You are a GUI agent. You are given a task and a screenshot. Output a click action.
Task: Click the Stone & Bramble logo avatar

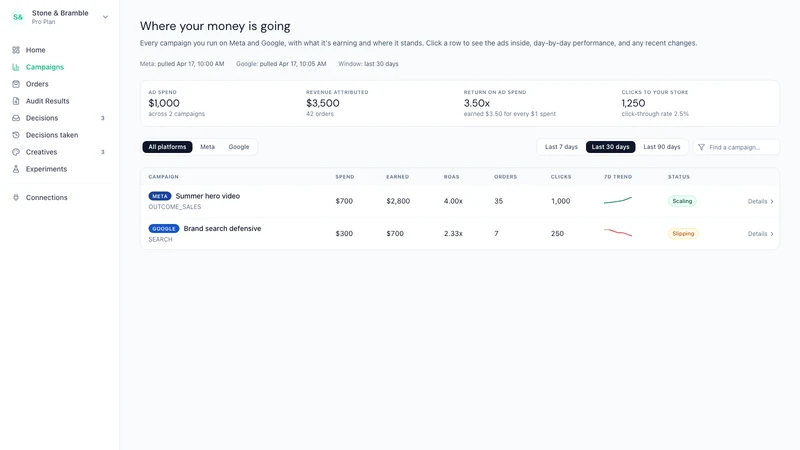(18, 17)
